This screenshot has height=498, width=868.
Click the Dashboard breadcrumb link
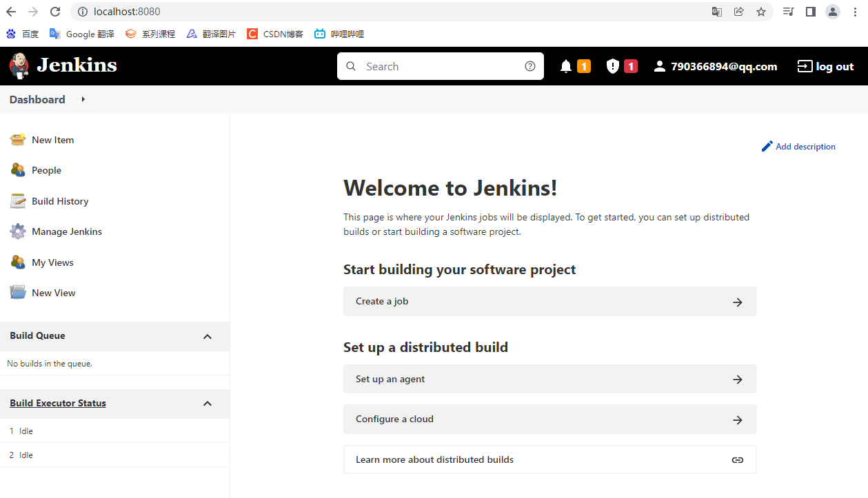click(37, 99)
